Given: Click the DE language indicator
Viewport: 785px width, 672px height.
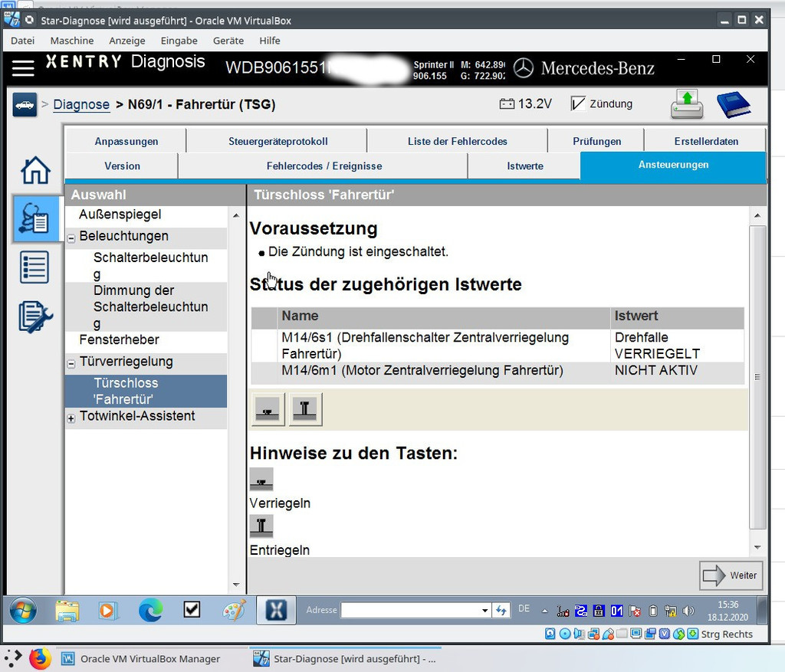Looking at the screenshot, I should [524, 609].
